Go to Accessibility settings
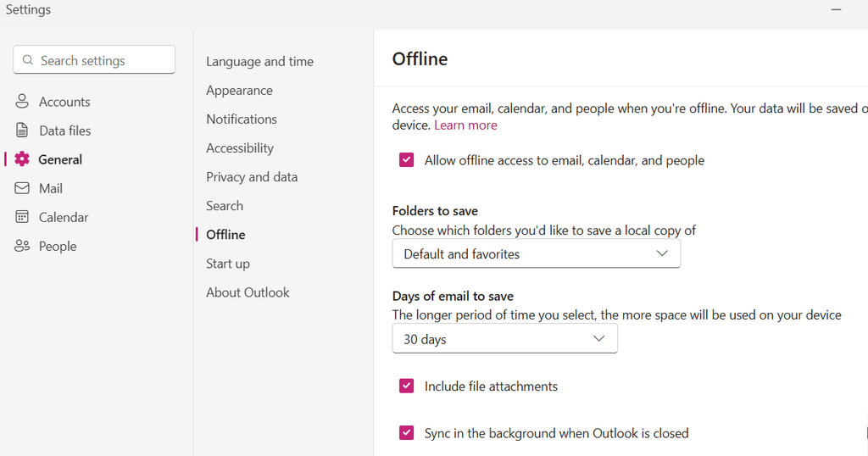 tap(240, 147)
